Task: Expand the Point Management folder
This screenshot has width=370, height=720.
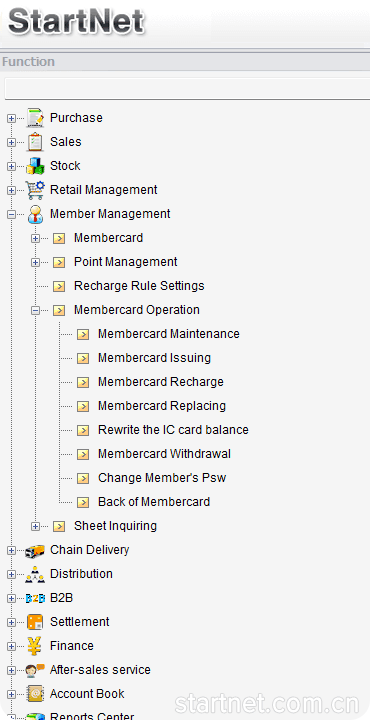Action: (35, 262)
